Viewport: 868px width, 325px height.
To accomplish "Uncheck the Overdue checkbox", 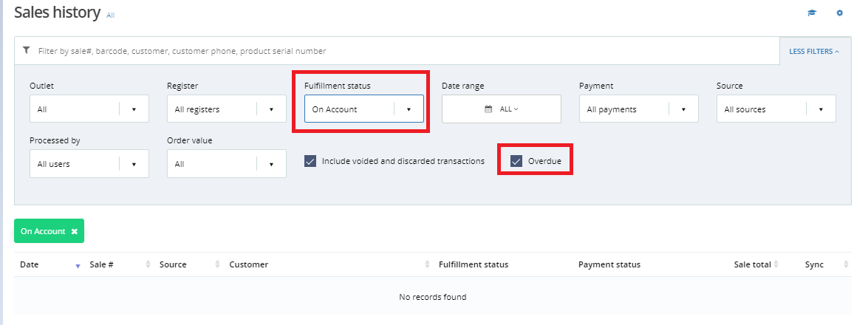I will point(516,161).
